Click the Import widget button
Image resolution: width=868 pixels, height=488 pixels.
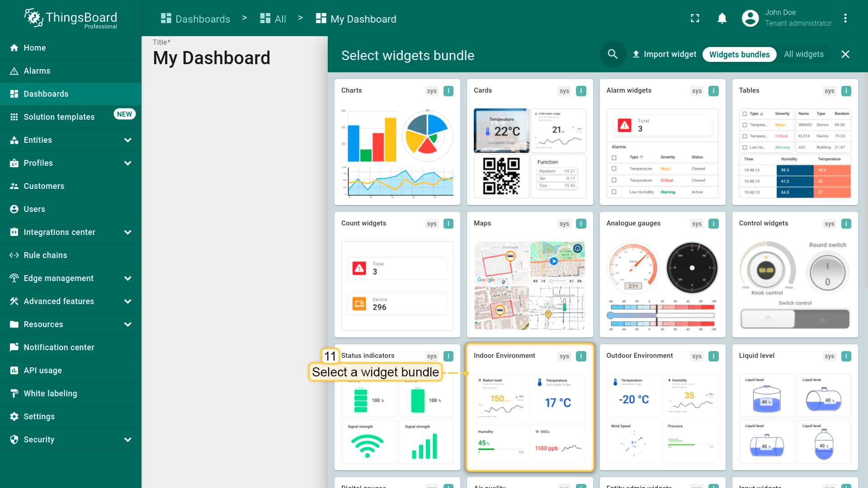[x=664, y=54]
